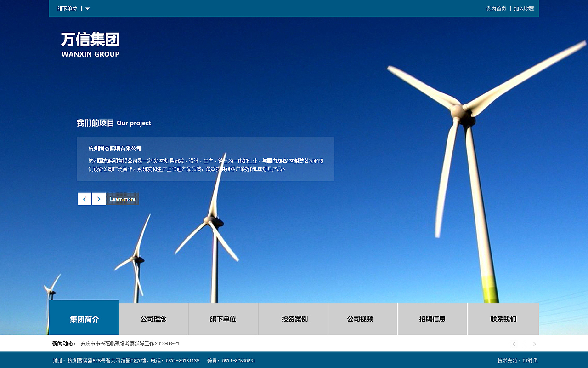Viewport: 588px width, 368px height.
Task: Click the 我们的项目 Our project heading
Action: pos(114,123)
